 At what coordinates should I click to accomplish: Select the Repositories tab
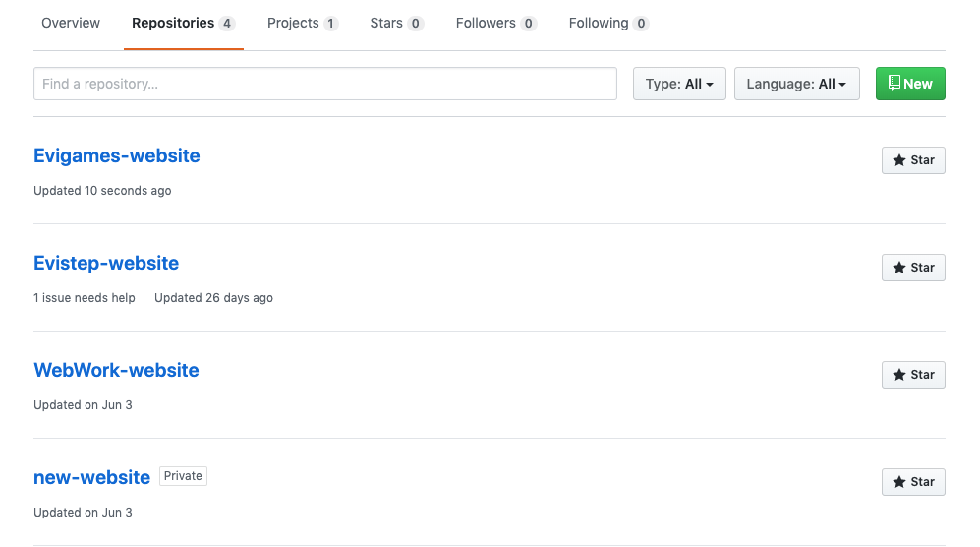click(183, 24)
